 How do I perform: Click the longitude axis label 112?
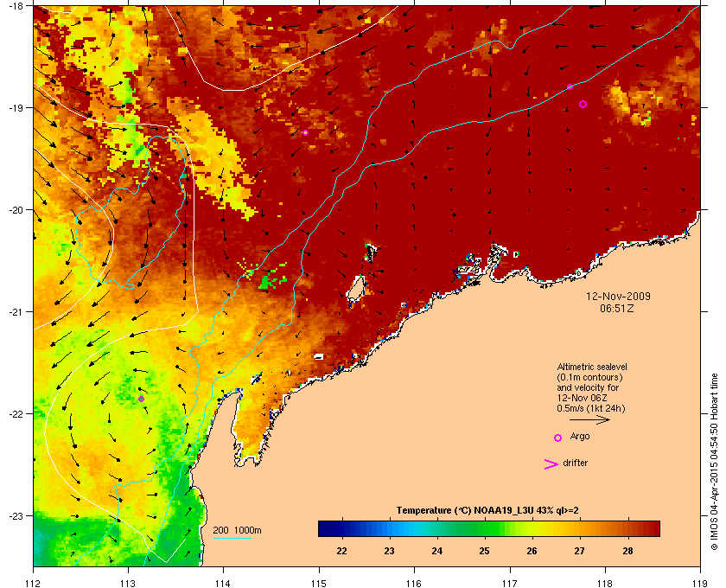34,583
